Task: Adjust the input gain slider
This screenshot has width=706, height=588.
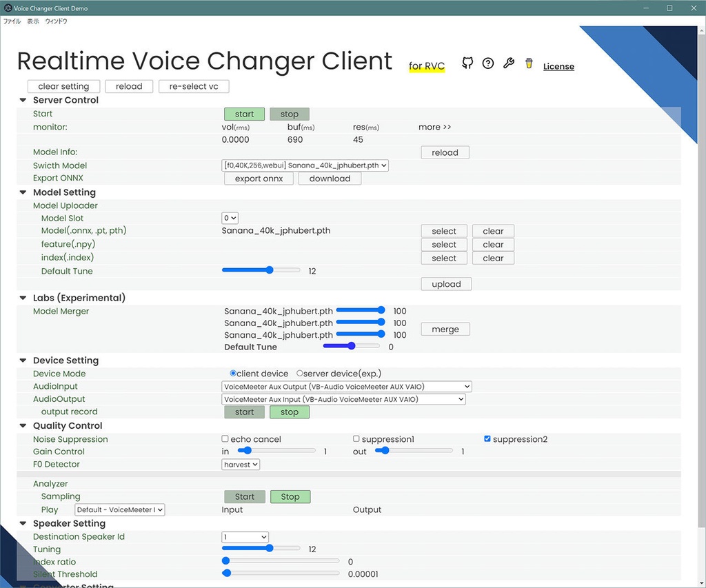Action: [276, 450]
